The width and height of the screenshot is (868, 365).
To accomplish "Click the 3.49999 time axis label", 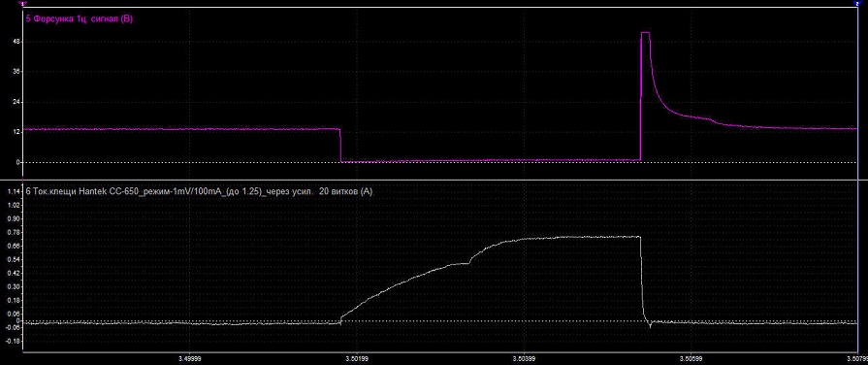I will point(189,358).
